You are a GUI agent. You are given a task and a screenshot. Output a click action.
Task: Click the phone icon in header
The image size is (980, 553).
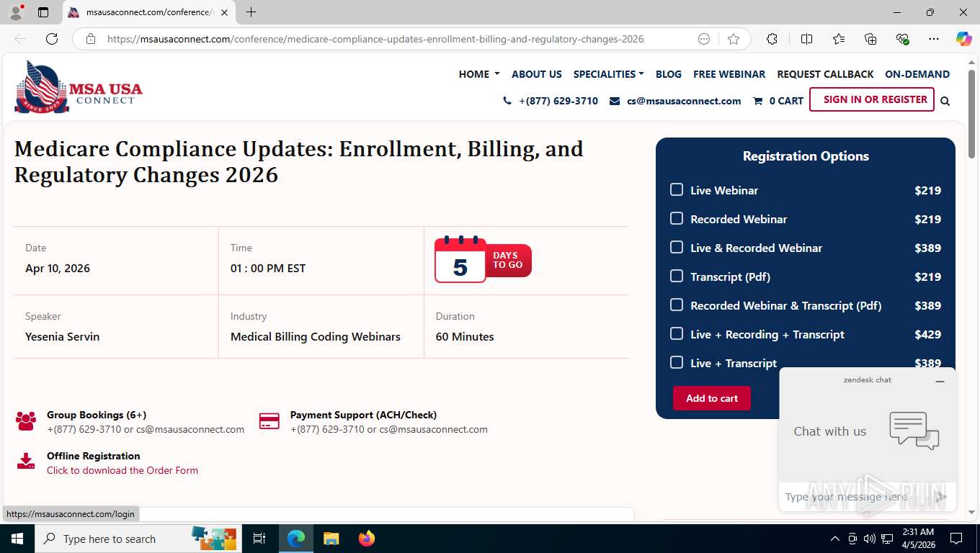[x=507, y=101]
